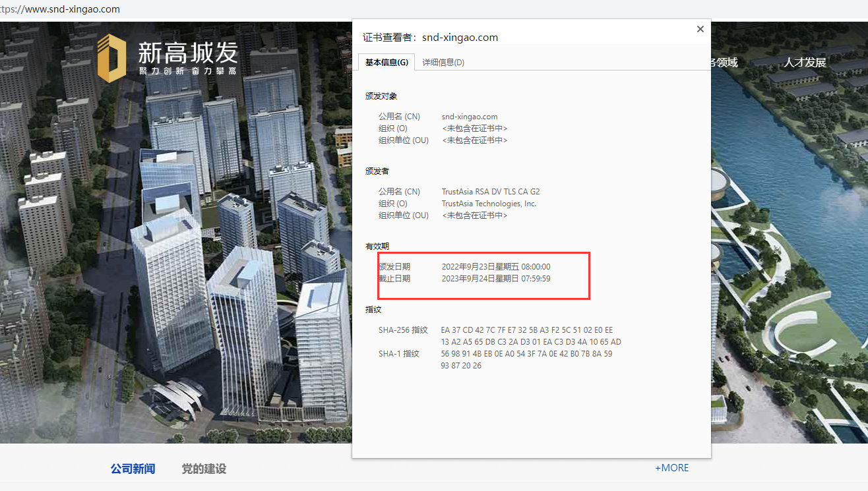Image resolution: width=868 pixels, height=491 pixels.
Task: Click the 新高城发 logo text
Action: point(187,53)
